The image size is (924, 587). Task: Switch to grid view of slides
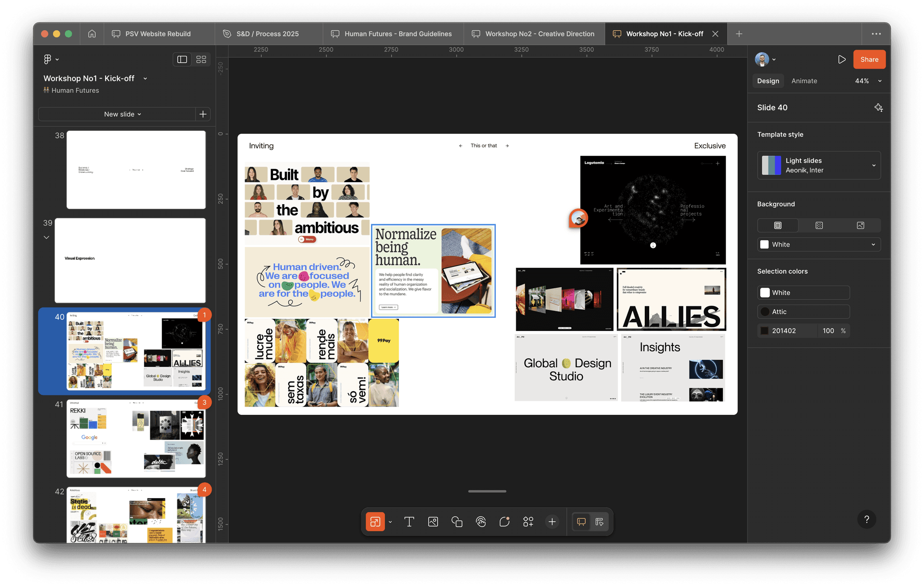201,60
